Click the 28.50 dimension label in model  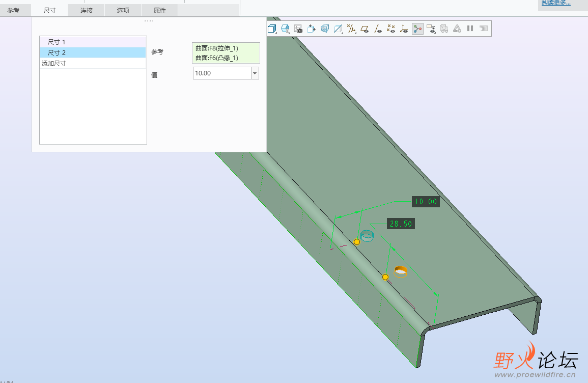point(401,224)
